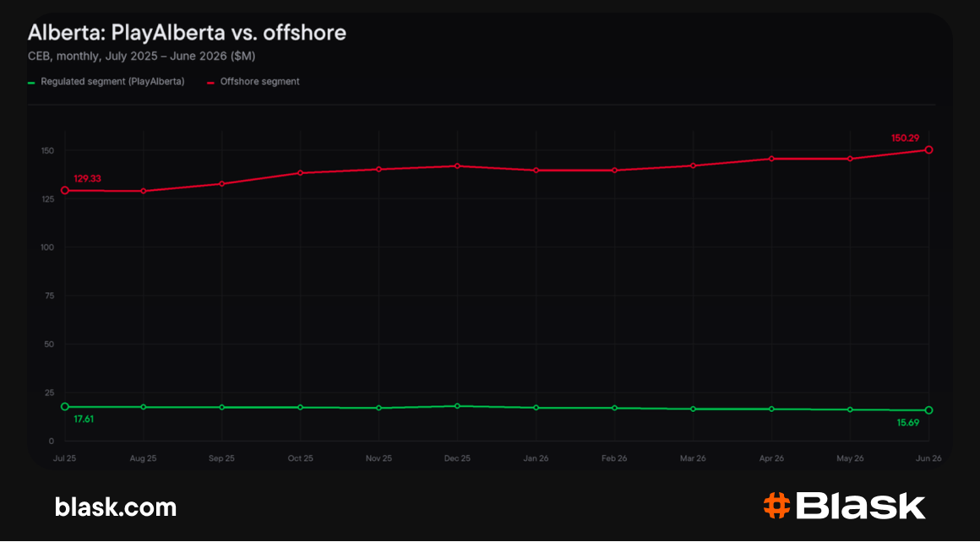Click the chart title Alberta: PlayAlberta vs. offshore
The width and height of the screenshot is (980, 542).
tap(187, 33)
